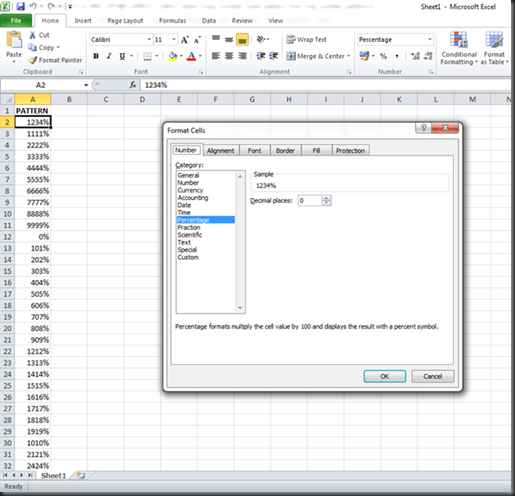The height and width of the screenshot is (496, 515).
Task: Apply Percent Style icon
Action: (x=384, y=56)
